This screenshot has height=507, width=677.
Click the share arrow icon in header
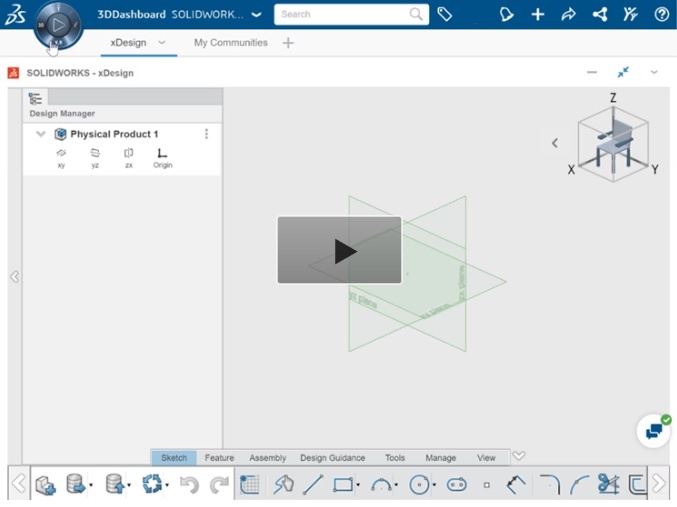569,14
